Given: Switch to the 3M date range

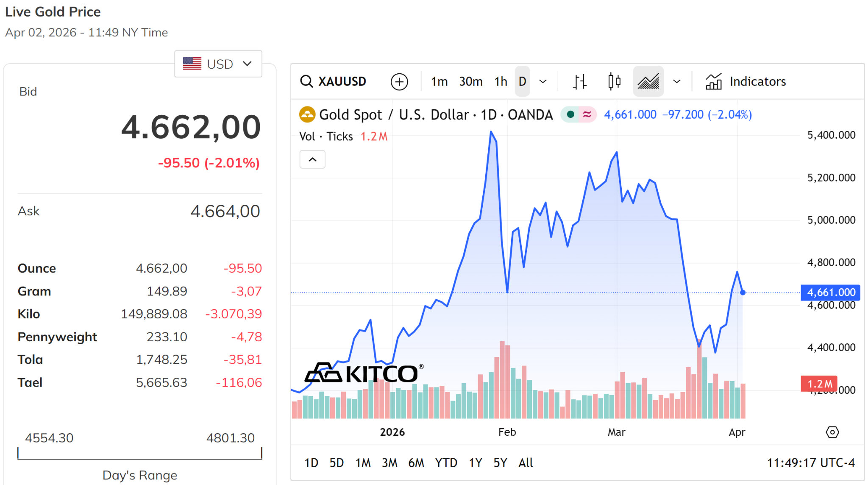Looking at the screenshot, I should (389, 463).
